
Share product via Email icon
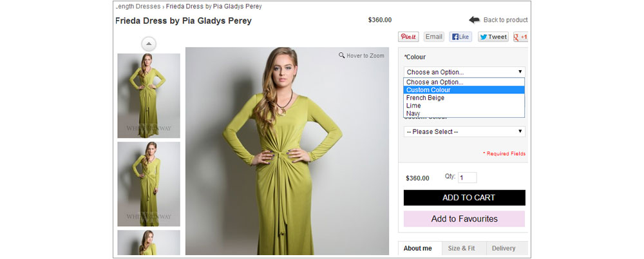434,37
